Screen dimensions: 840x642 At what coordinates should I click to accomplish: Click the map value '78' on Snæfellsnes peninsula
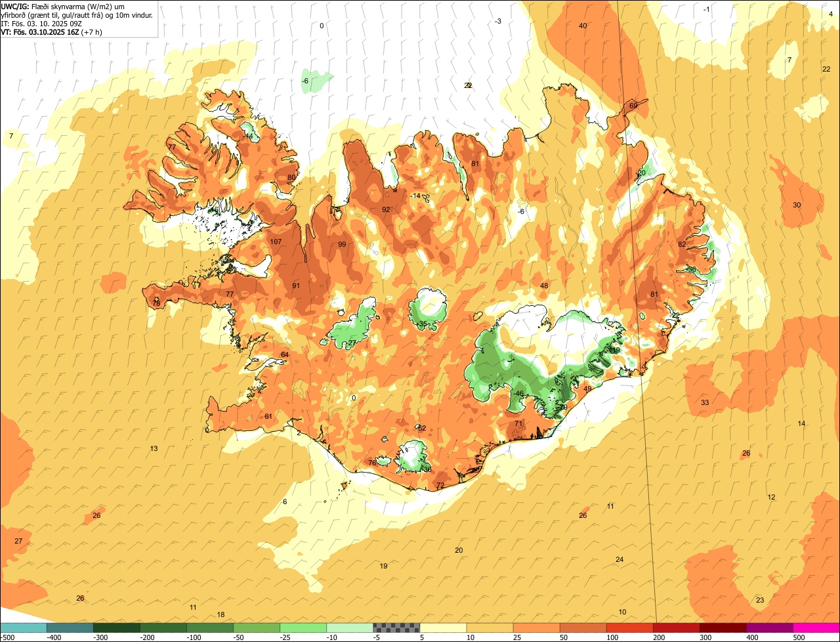156,303
